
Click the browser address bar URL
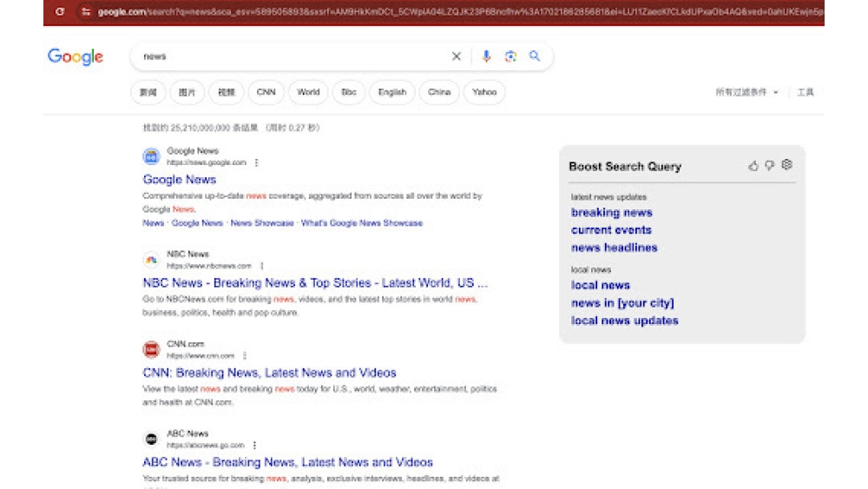pos(459,11)
